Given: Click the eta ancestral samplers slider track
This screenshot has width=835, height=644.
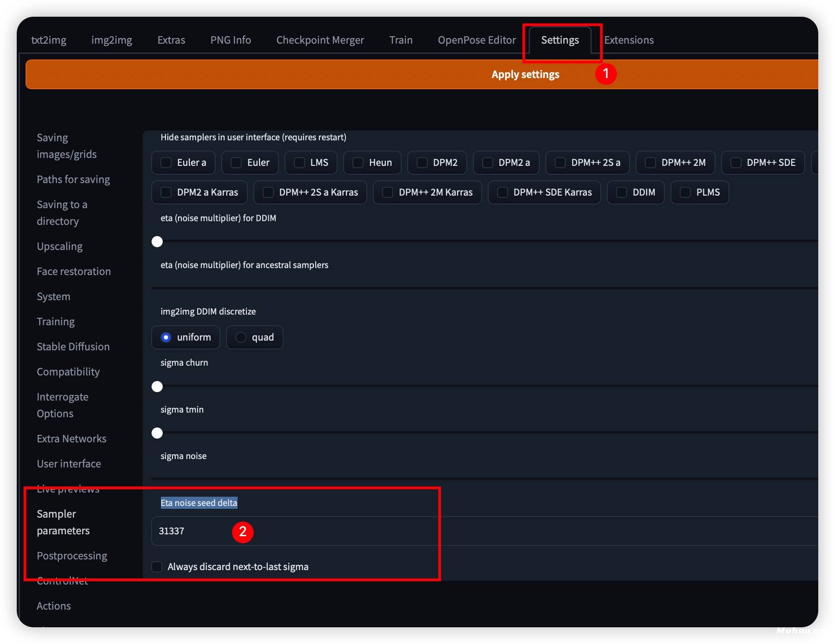Looking at the screenshot, I should pos(484,288).
